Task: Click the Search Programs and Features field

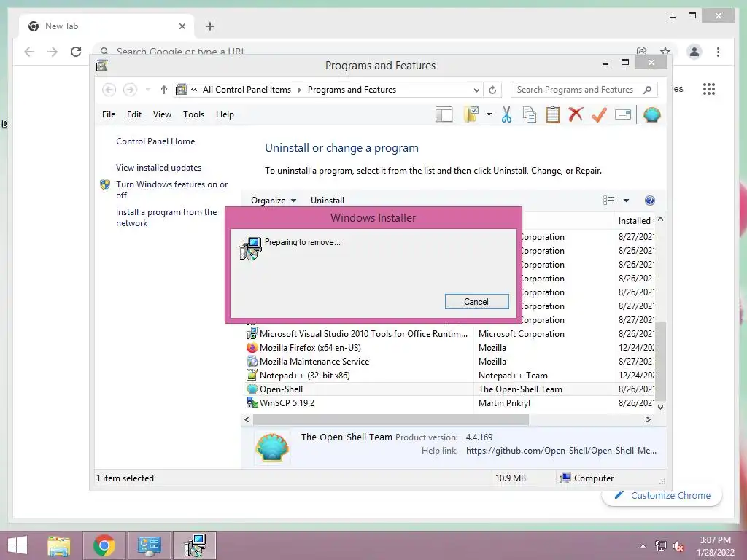Action: point(584,90)
